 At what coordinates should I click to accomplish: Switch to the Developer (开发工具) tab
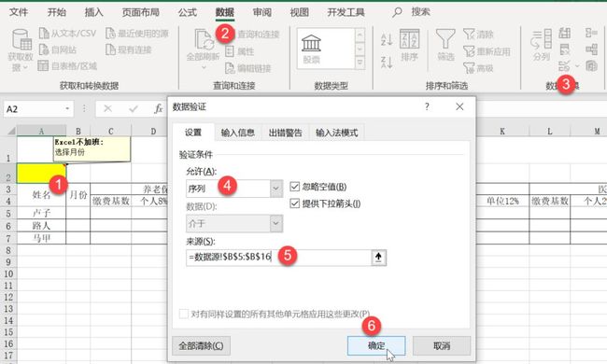(346, 12)
